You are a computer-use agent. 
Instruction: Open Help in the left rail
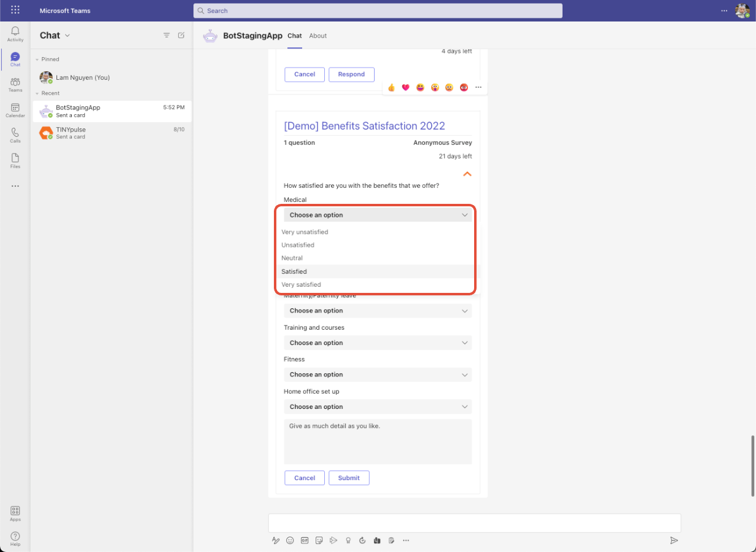click(x=15, y=538)
